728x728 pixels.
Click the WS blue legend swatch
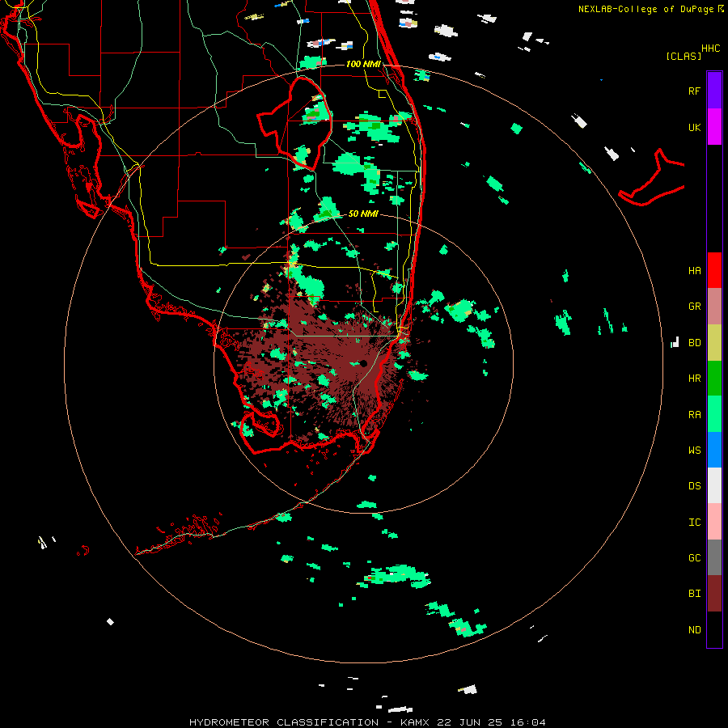(714, 450)
